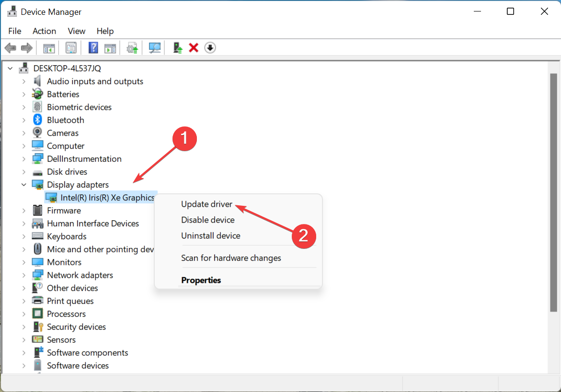Viewport: 561px width, 392px height.
Task: Choose Update driver from context menu
Action: tap(206, 204)
